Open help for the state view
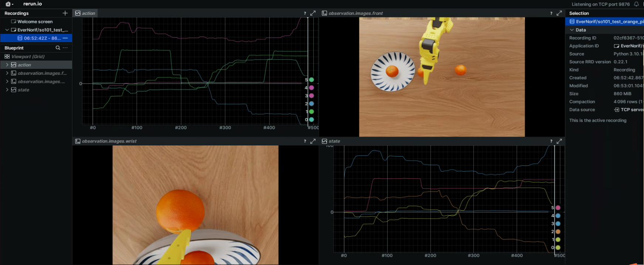This screenshot has width=644, height=265. pos(551,141)
